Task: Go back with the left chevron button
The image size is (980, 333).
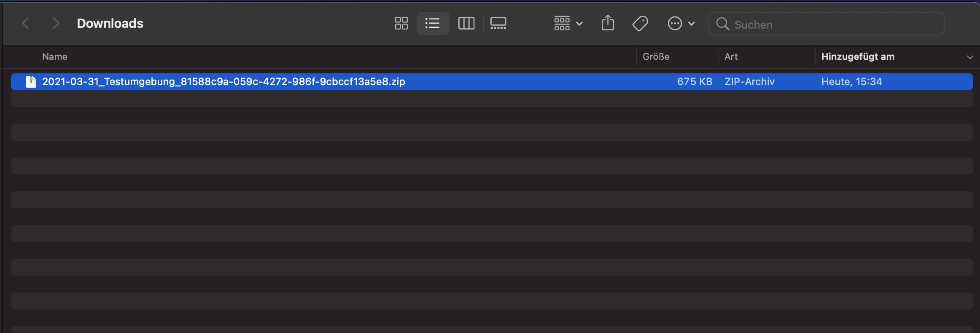Action: (x=26, y=23)
